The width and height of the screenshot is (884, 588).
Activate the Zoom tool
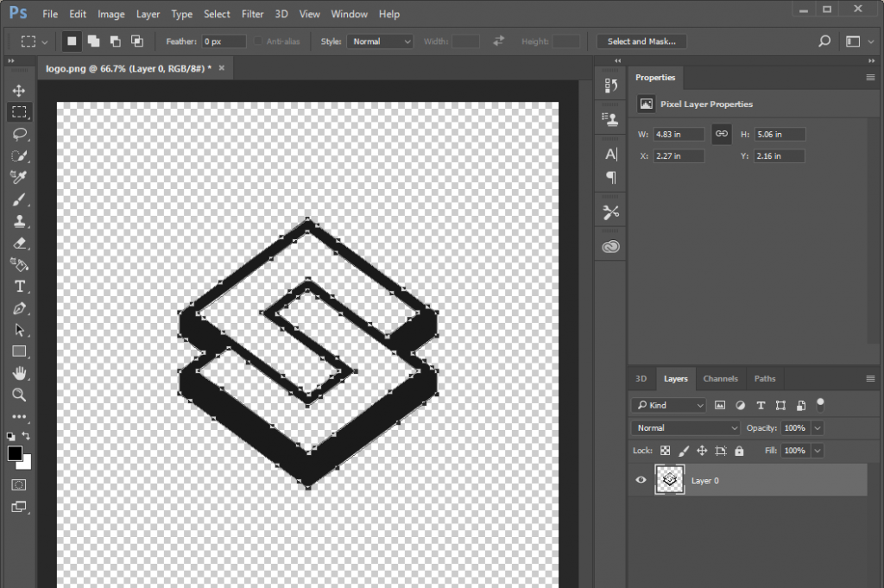pos(19,395)
